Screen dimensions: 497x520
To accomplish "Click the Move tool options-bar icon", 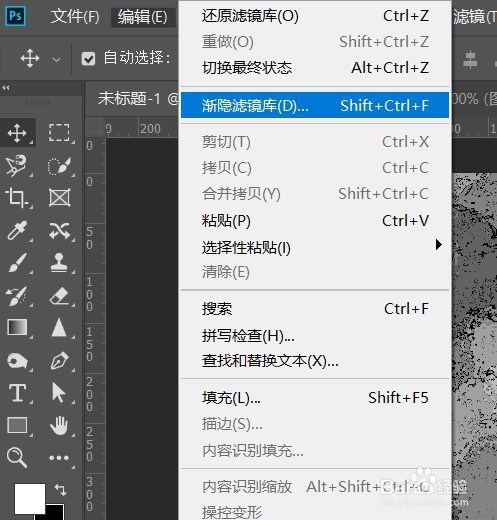I will pos(30,58).
